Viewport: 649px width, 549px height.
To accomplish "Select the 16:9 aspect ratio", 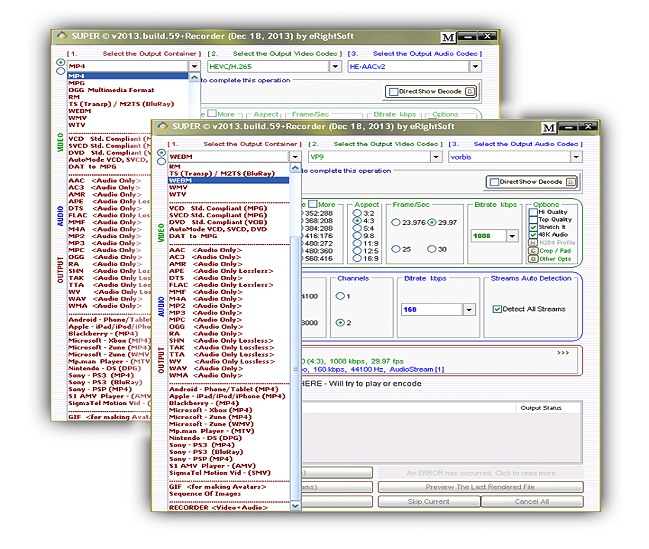I will click(x=357, y=258).
